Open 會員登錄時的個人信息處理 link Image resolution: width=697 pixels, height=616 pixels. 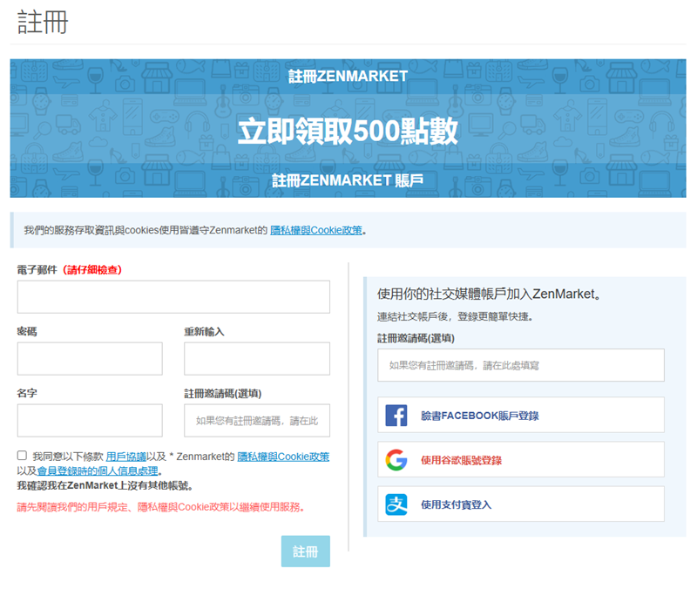tap(98, 470)
